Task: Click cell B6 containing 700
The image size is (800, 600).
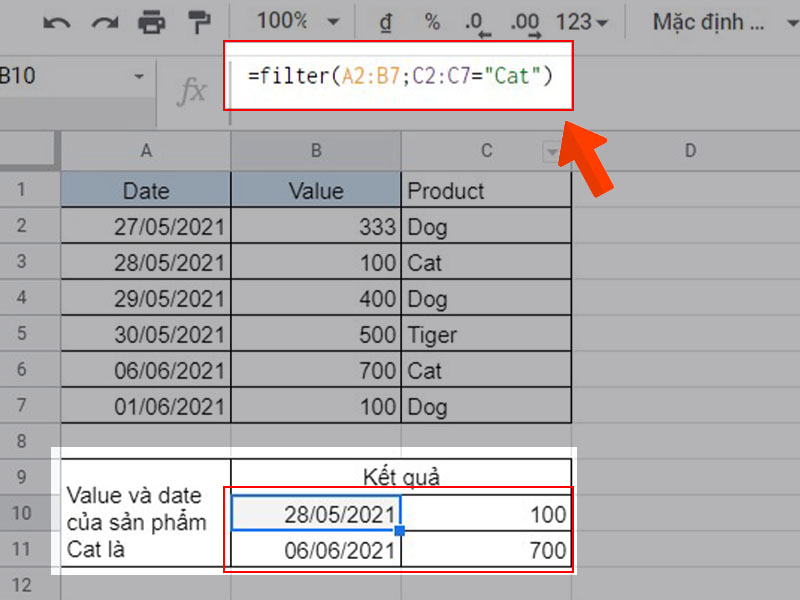Action: coord(316,369)
